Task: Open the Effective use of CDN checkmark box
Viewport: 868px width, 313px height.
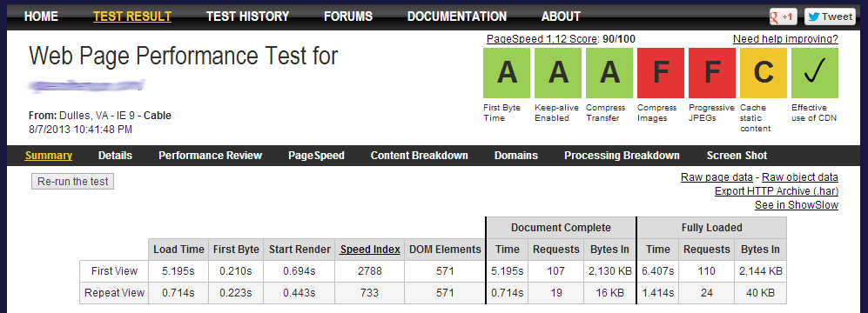Action: pos(815,72)
